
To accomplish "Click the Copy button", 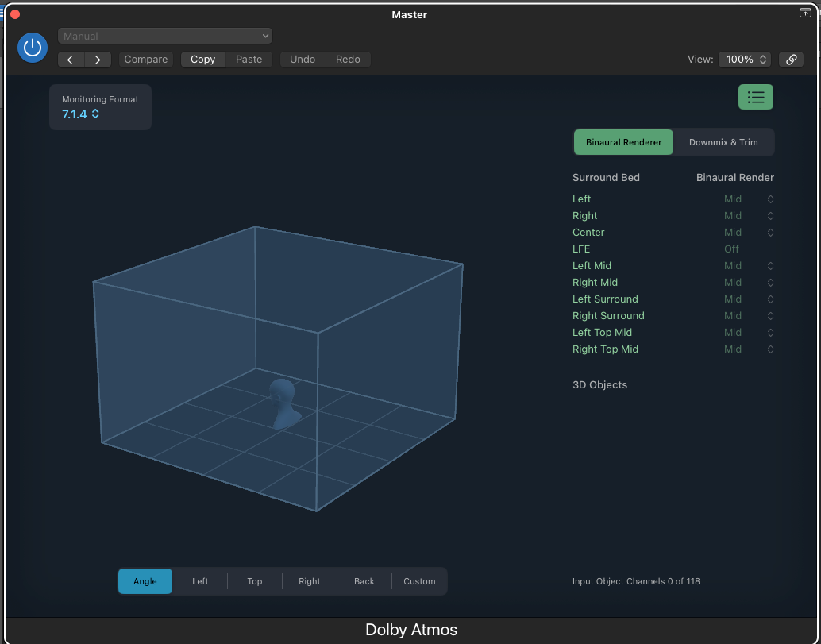I will click(x=203, y=60).
